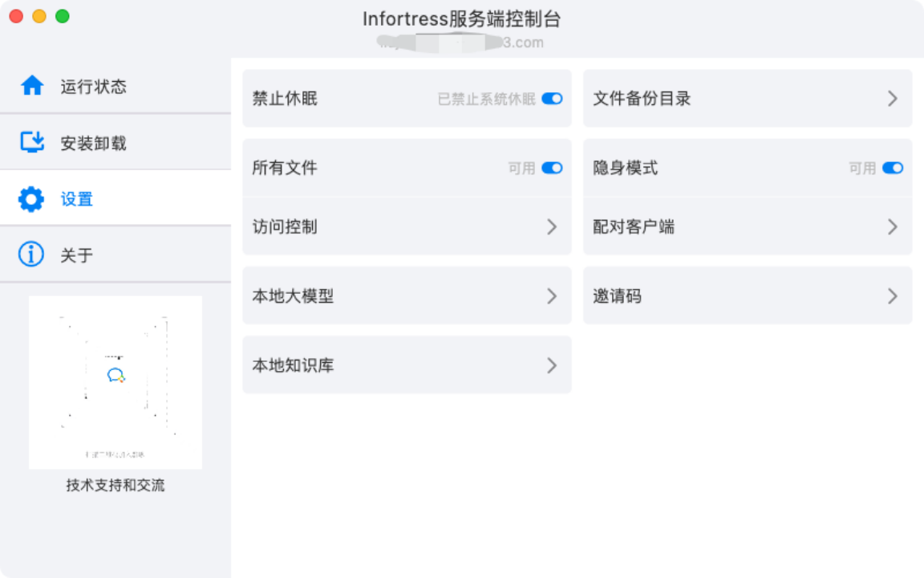Maximize the window with green button
The image size is (924, 578).
[63, 17]
